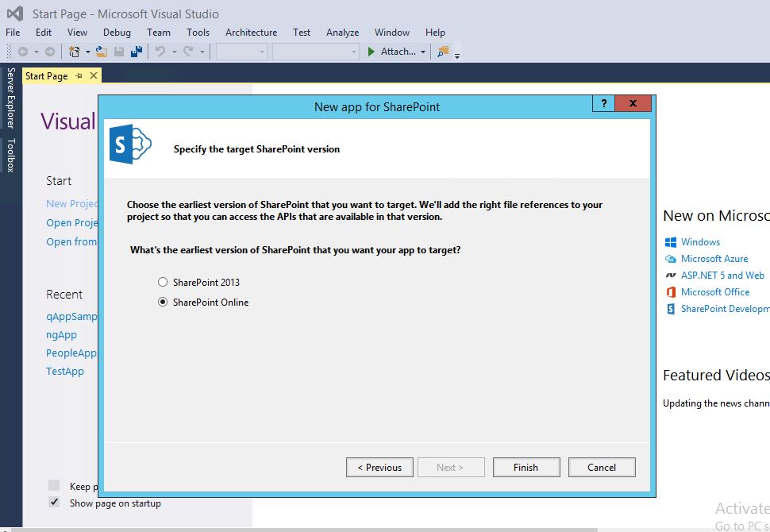The image size is (770, 532).
Task: Click the Open File toolbar icon
Action: 102,52
